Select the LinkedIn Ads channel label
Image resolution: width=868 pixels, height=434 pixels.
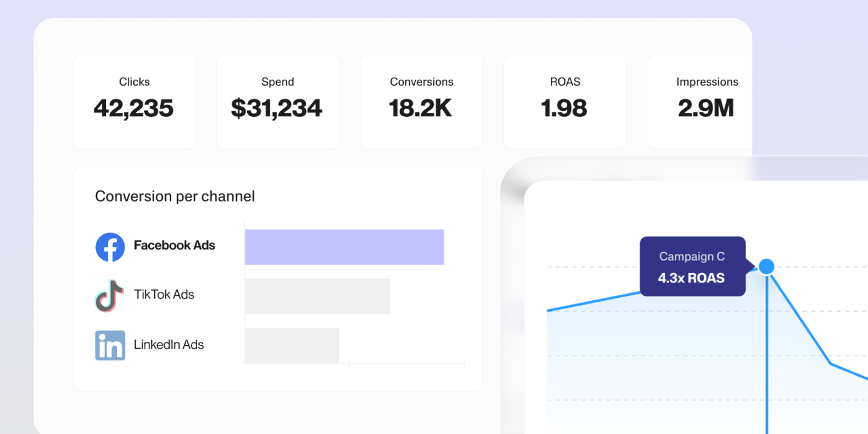click(x=169, y=345)
